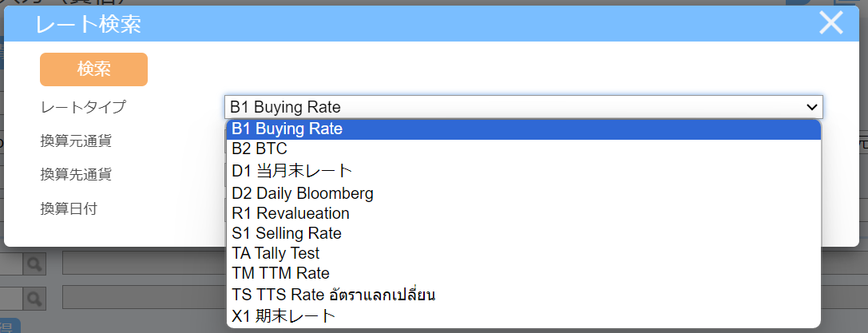The width and height of the screenshot is (868, 333).
Task: Collapse the レートタイプ combo box arrow
Action: coord(811,107)
